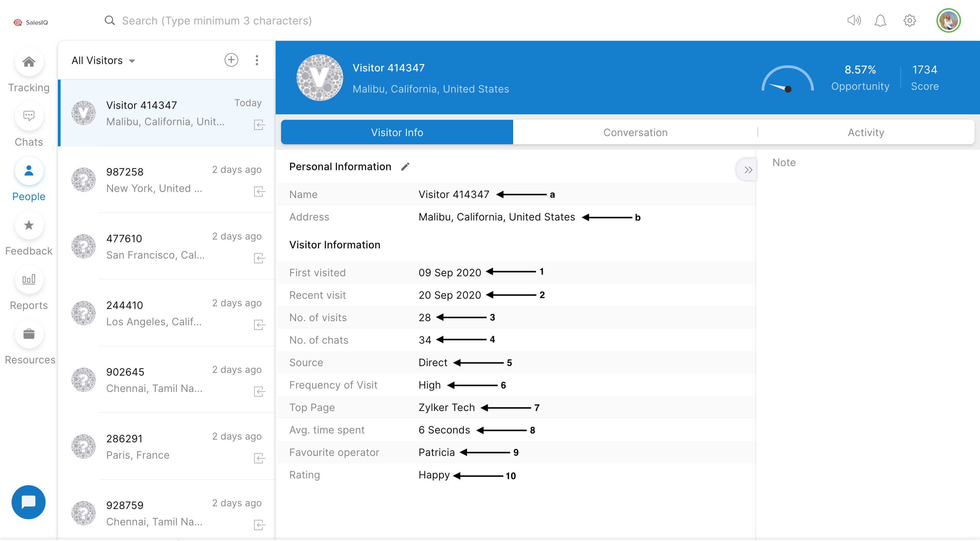
Task: Open the Resources briefcase icon
Action: pyautogui.click(x=29, y=334)
